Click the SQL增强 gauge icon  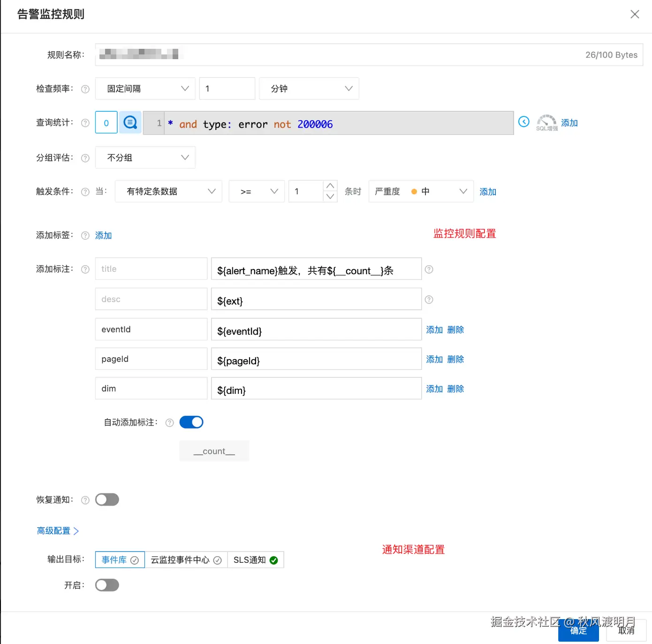546,123
